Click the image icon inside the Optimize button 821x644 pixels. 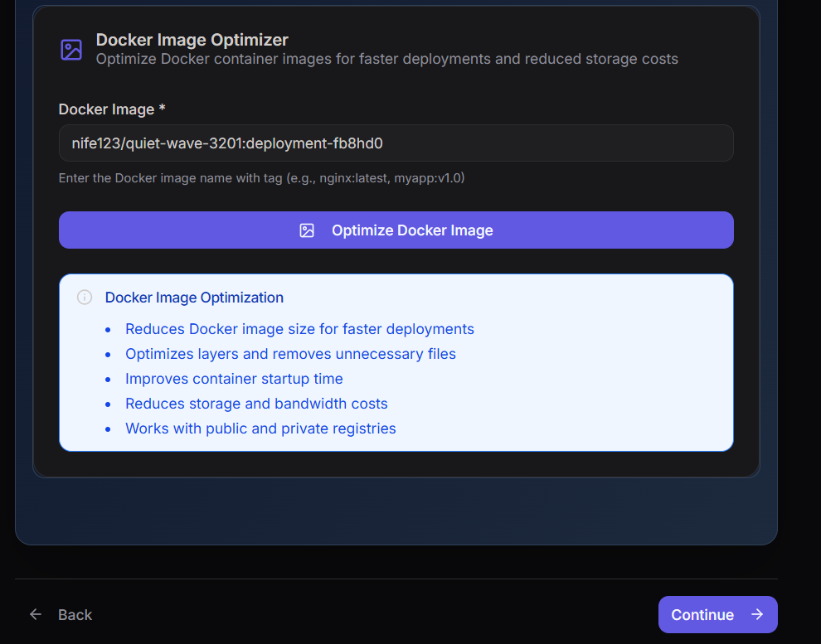point(308,230)
